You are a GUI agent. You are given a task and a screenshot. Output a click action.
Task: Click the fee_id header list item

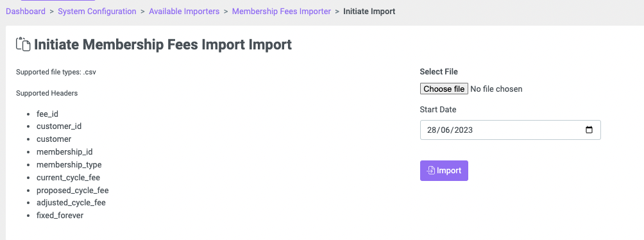coord(47,114)
